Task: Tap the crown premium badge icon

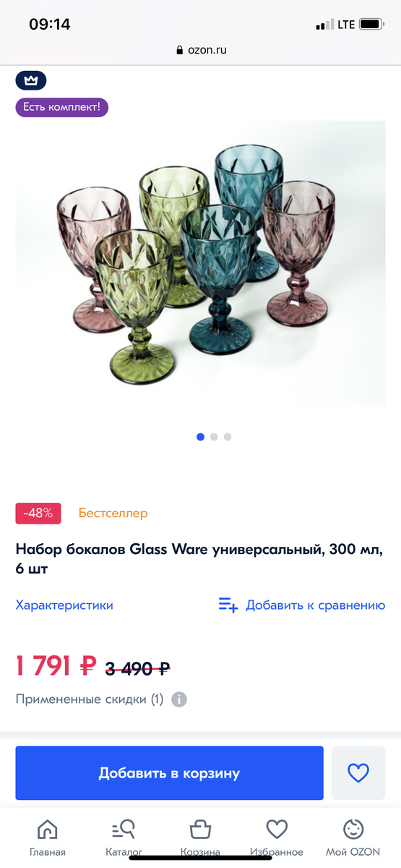Action: [31, 80]
